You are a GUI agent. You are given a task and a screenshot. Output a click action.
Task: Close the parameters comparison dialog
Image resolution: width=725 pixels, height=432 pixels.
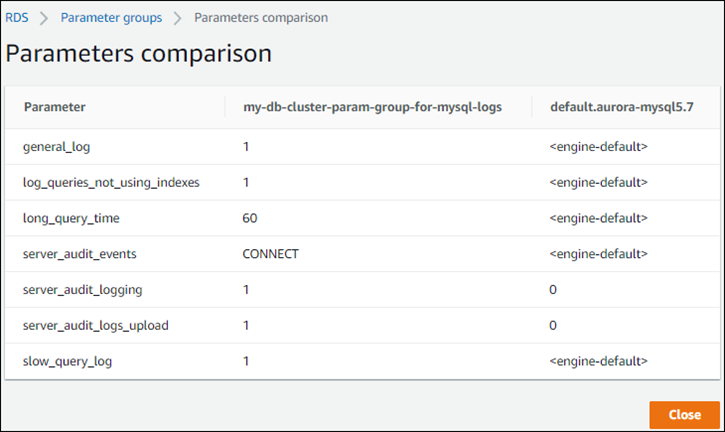684,414
